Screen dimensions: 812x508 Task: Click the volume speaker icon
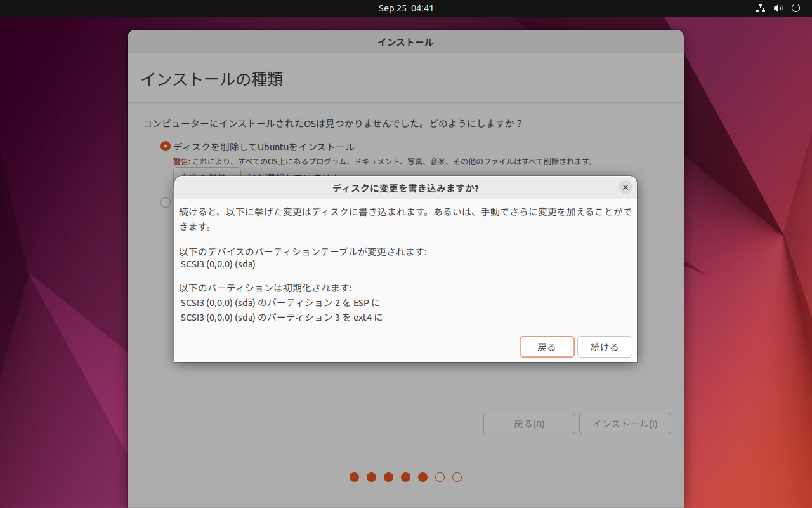pos(778,8)
